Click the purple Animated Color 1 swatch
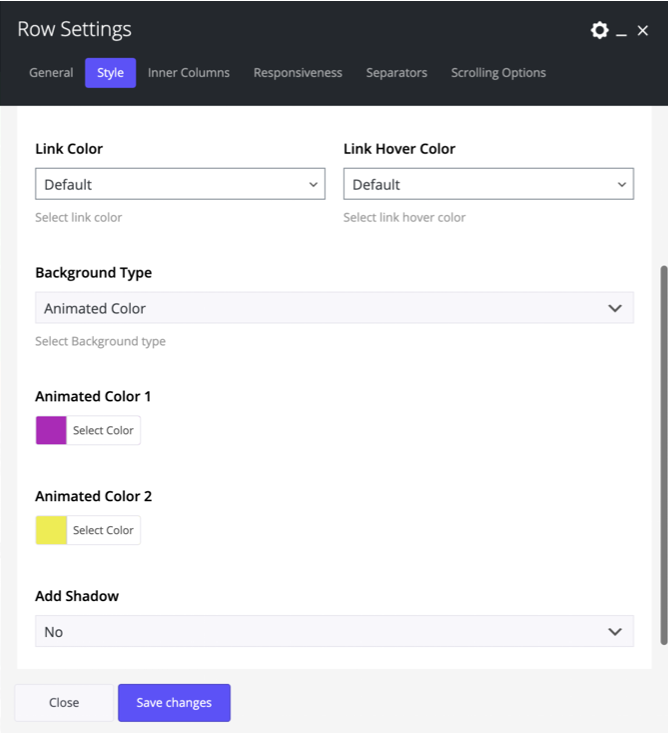Image resolution: width=669 pixels, height=733 pixels. click(x=51, y=430)
